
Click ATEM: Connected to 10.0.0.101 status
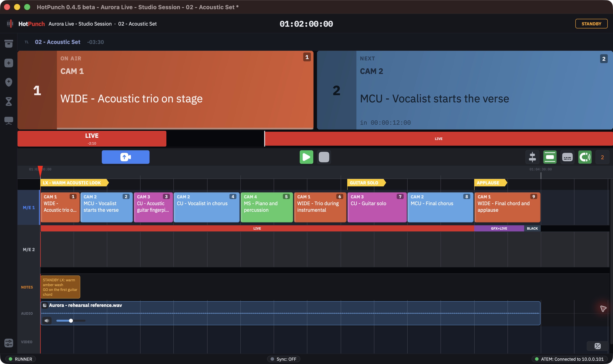pos(569,359)
